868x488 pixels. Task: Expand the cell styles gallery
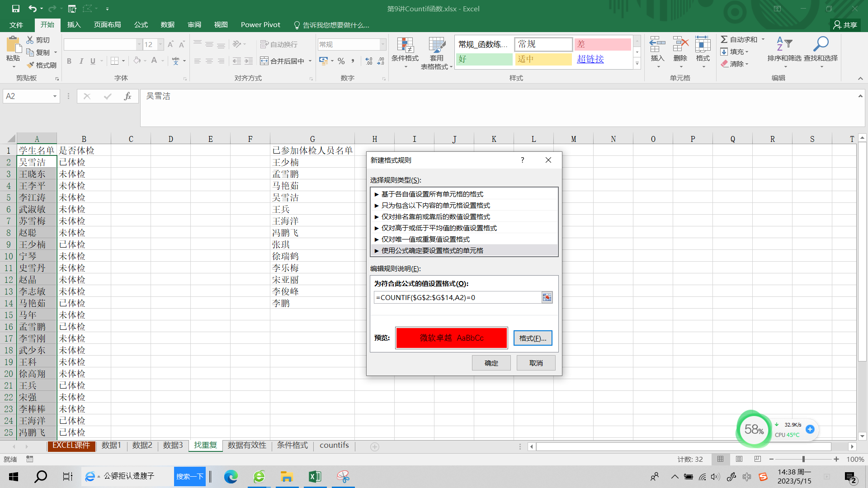click(x=637, y=64)
